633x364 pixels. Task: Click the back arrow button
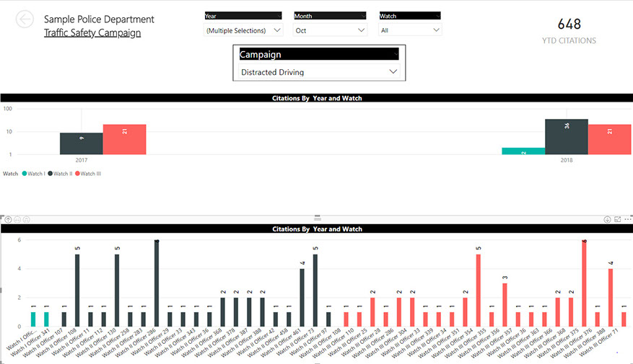pyautogui.click(x=25, y=20)
